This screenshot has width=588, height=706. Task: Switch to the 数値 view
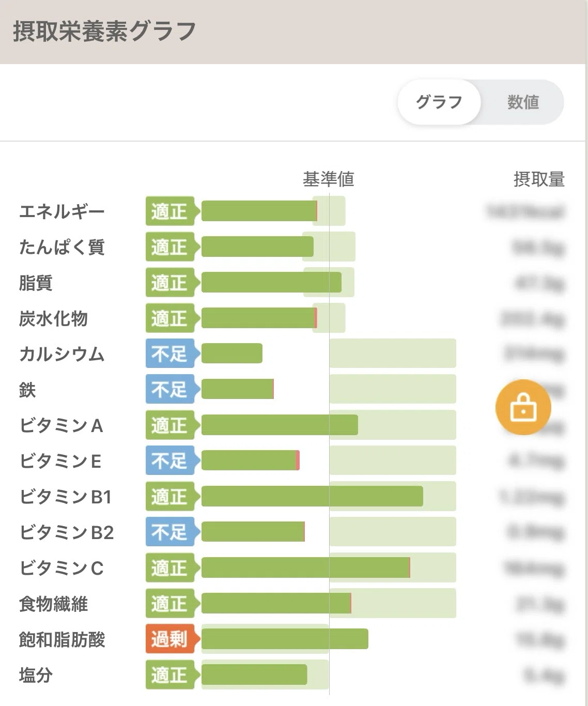[x=523, y=102]
